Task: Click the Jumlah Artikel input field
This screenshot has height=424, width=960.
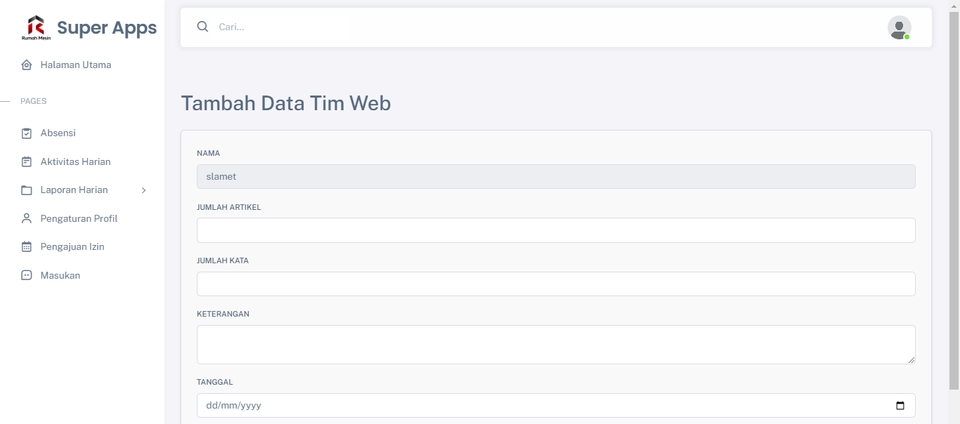Action: tap(556, 230)
